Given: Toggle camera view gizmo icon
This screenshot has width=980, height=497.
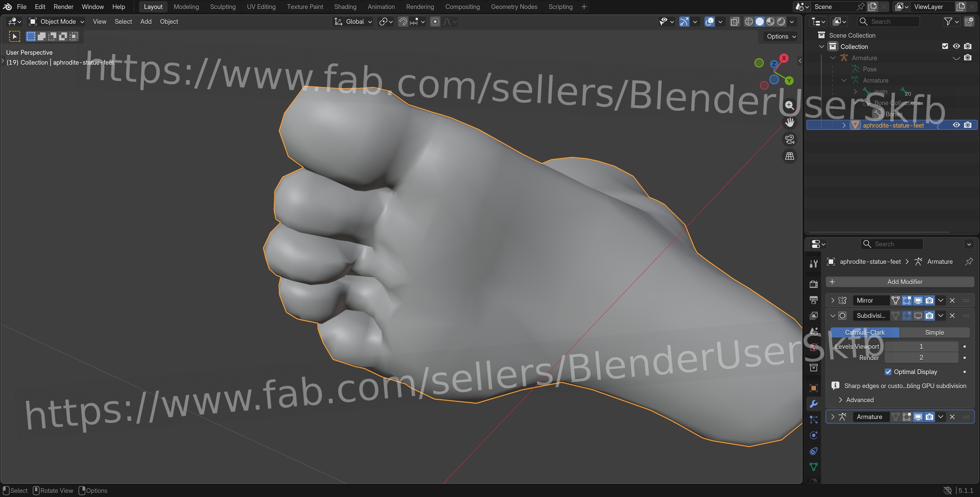Looking at the screenshot, I should [789, 139].
